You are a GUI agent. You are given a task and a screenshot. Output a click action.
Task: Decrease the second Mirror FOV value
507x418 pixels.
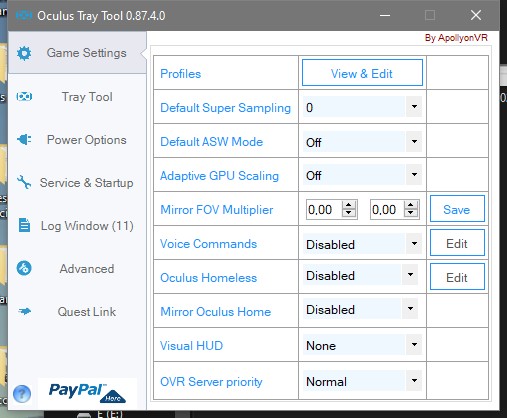coord(411,213)
